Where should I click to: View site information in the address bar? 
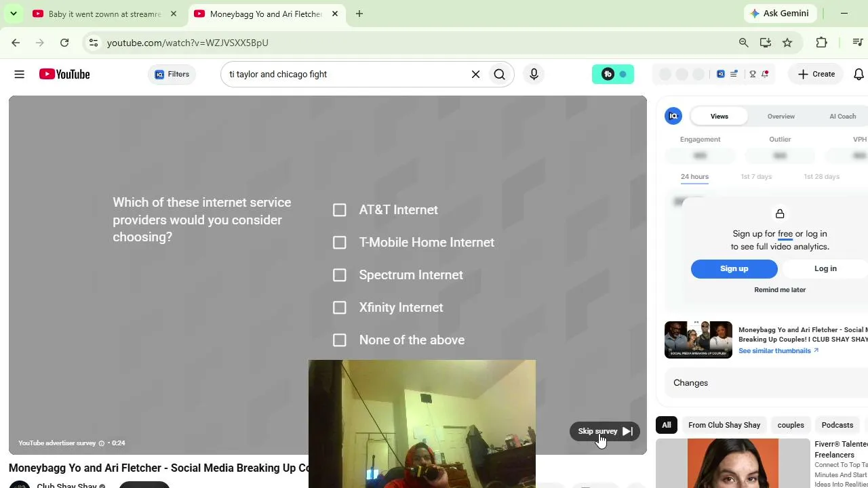[94, 43]
